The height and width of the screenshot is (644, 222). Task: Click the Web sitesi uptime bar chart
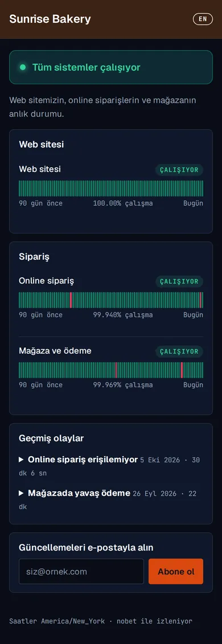(x=111, y=188)
